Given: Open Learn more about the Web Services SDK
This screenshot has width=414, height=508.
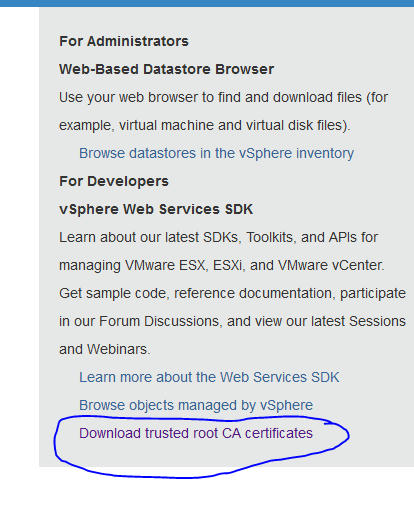Looking at the screenshot, I should pyautogui.click(x=209, y=377).
